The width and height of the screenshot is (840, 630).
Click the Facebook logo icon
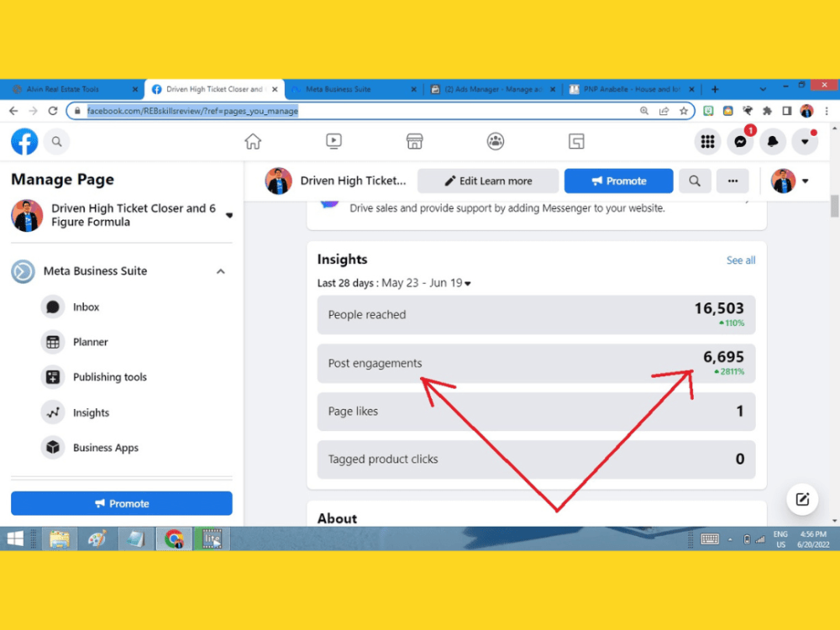pyautogui.click(x=24, y=141)
